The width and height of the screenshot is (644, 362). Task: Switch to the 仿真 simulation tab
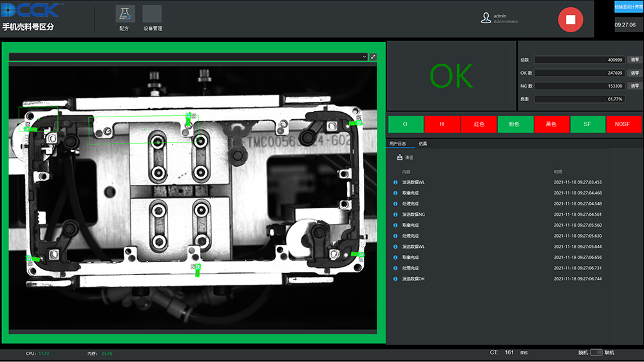(422, 143)
